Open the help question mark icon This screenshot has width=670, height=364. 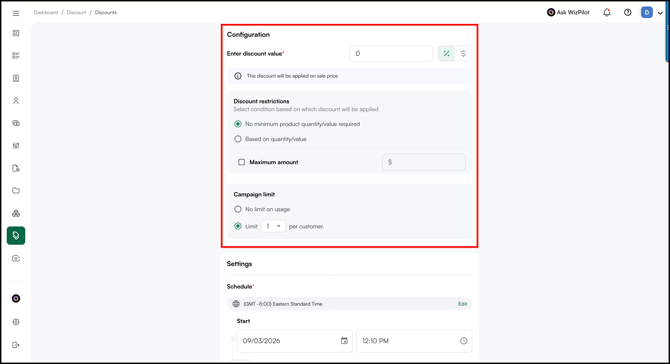pyautogui.click(x=627, y=12)
